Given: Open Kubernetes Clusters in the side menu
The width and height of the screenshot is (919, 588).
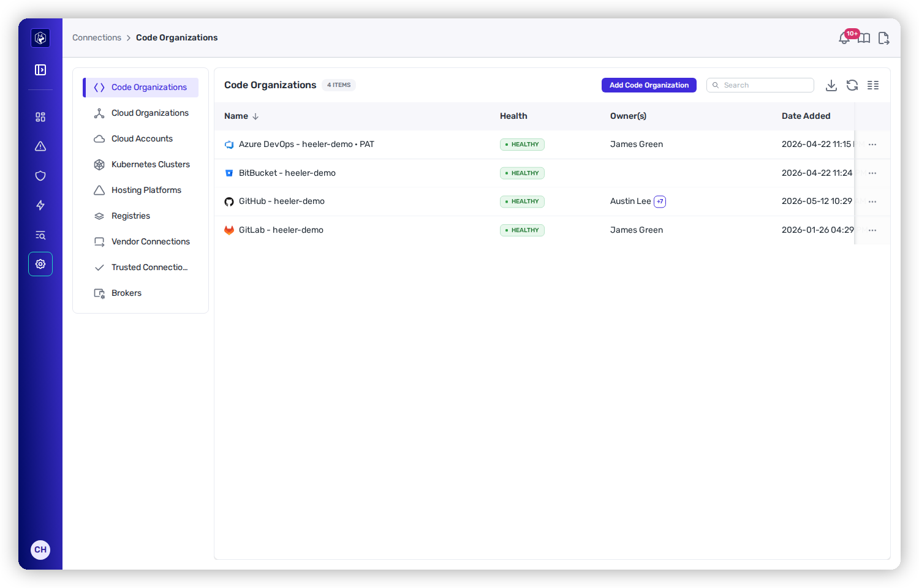Looking at the screenshot, I should coord(141,165).
